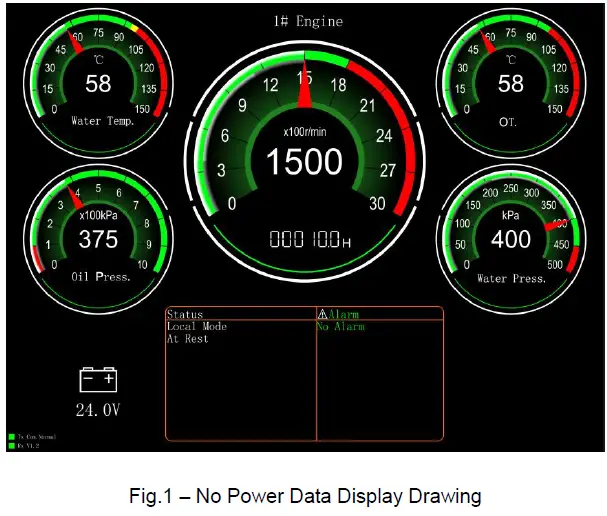The width and height of the screenshot is (607, 516).
Task: Click the Alarm panel header
Action: [343, 314]
